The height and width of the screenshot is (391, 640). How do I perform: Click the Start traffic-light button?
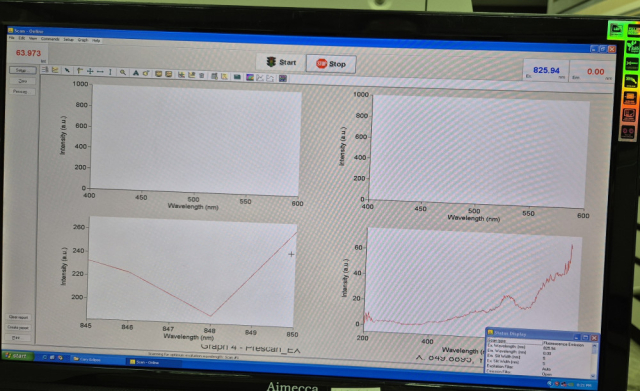click(x=280, y=62)
